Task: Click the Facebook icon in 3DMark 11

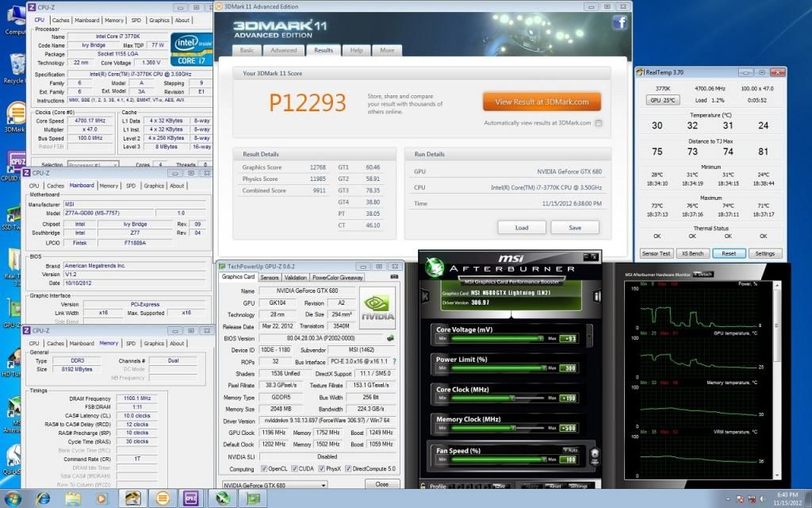Action: pyautogui.click(x=620, y=22)
